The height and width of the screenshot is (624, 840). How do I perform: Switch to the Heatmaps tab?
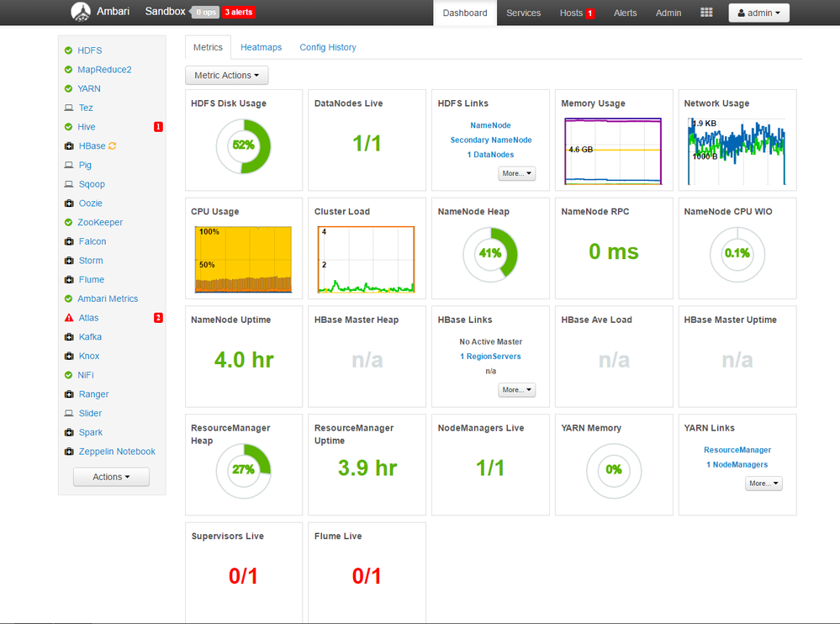tap(261, 47)
